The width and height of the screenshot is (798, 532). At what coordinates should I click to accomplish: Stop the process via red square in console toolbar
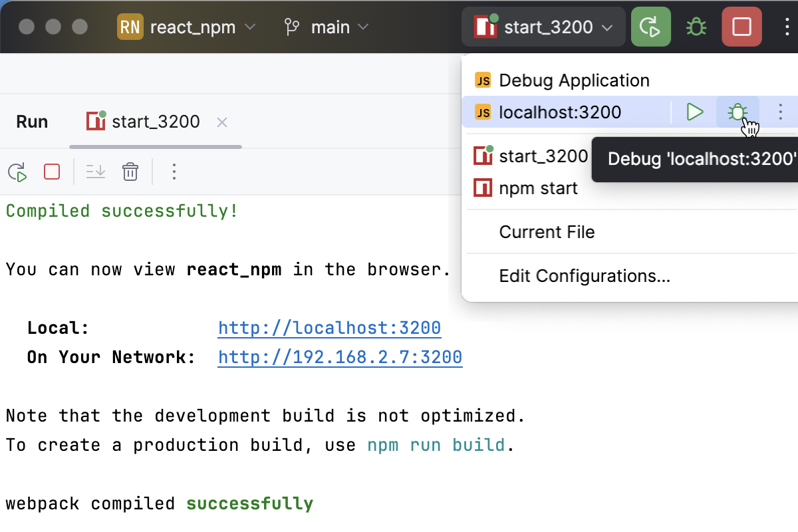(51, 172)
